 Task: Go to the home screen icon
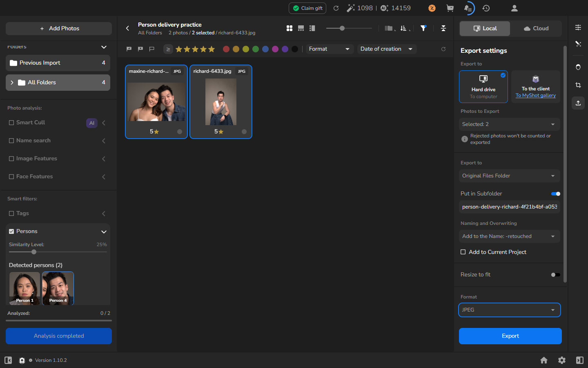click(544, 360)
